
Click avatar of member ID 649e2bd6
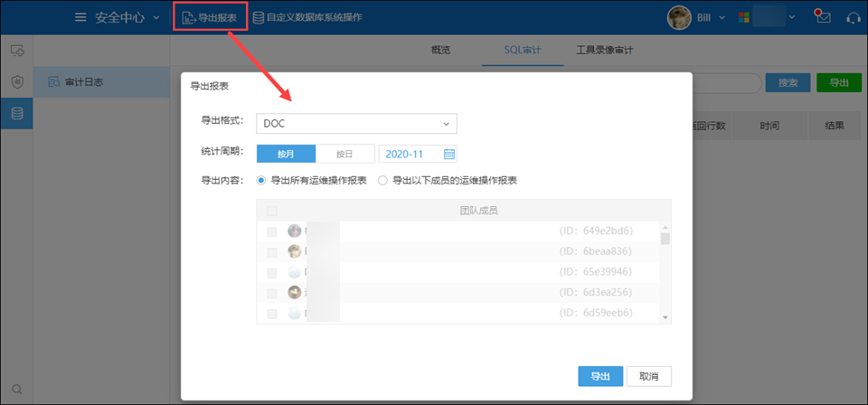295,231
